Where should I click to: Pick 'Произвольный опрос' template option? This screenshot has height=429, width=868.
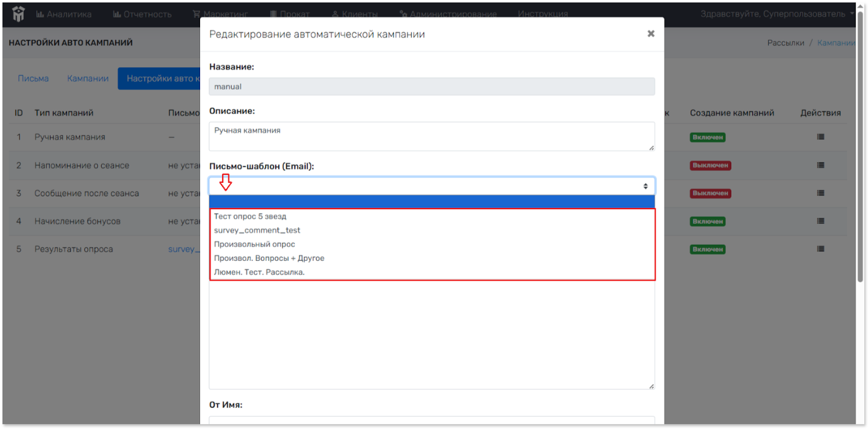click(254, 244)
